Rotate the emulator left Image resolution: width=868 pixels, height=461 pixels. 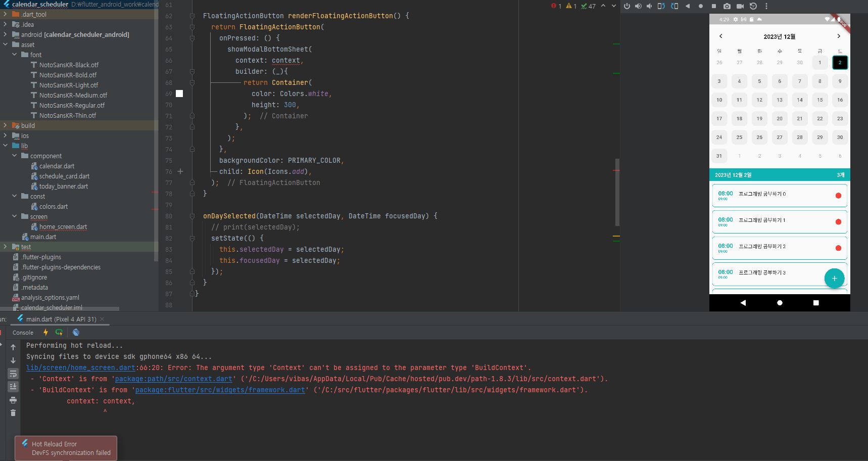(661, 6)
